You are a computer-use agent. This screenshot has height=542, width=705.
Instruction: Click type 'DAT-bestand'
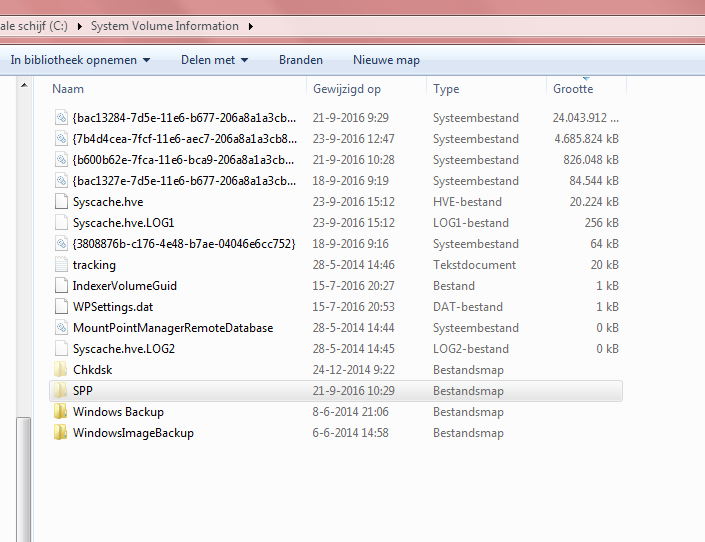click(x=468, y=307)
